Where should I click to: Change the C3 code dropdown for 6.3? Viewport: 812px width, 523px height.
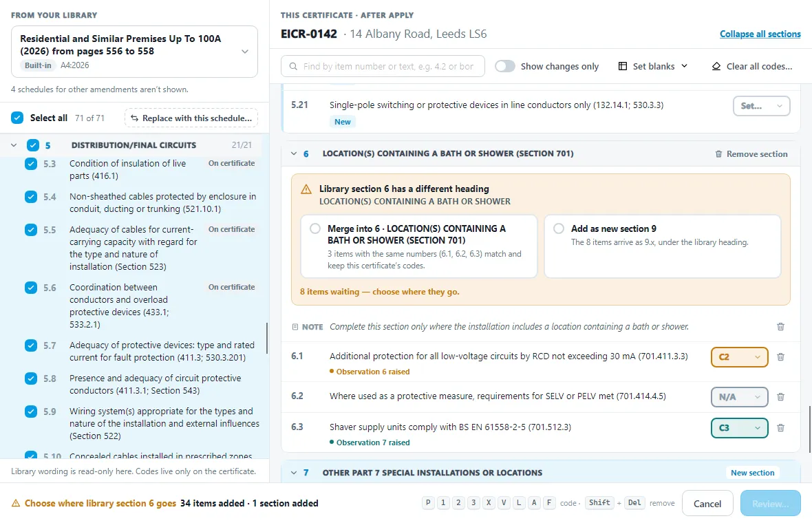click(740, 428)
